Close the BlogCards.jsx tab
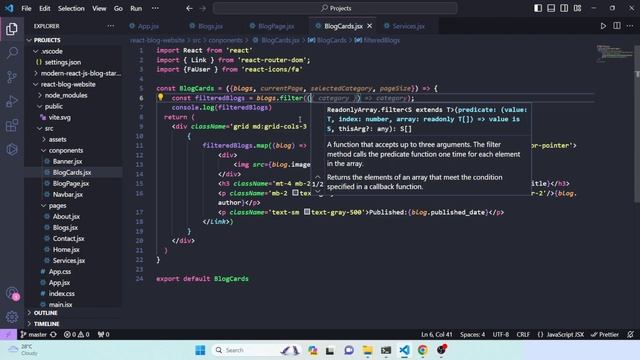The height and width of the screenshot is (360, 640). [369, 26]
